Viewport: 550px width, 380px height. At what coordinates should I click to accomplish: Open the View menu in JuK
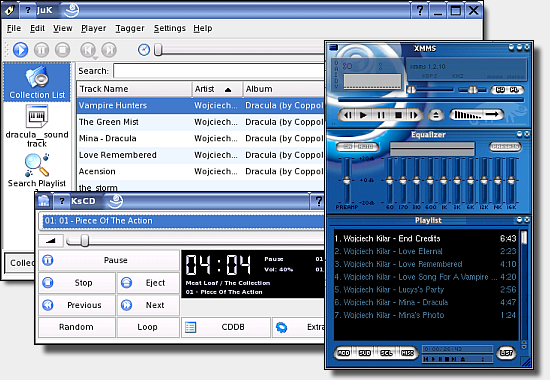[63, 28]
